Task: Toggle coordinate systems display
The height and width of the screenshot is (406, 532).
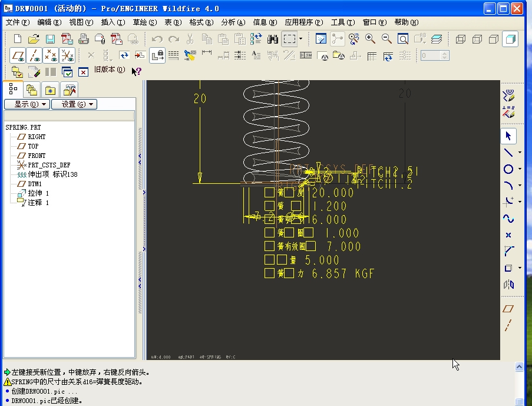Action: pos(68,55)
